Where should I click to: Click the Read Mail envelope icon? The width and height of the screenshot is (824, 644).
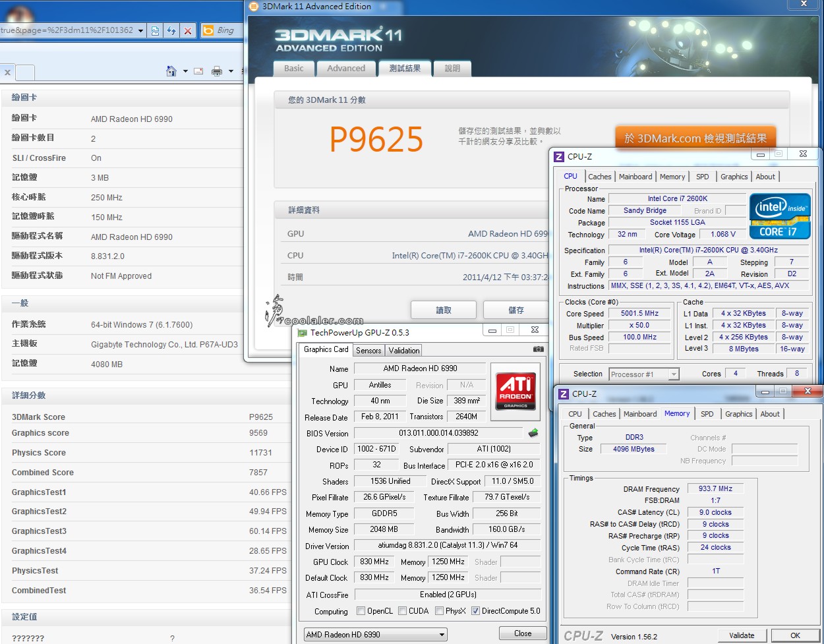(x=198, y=71)
